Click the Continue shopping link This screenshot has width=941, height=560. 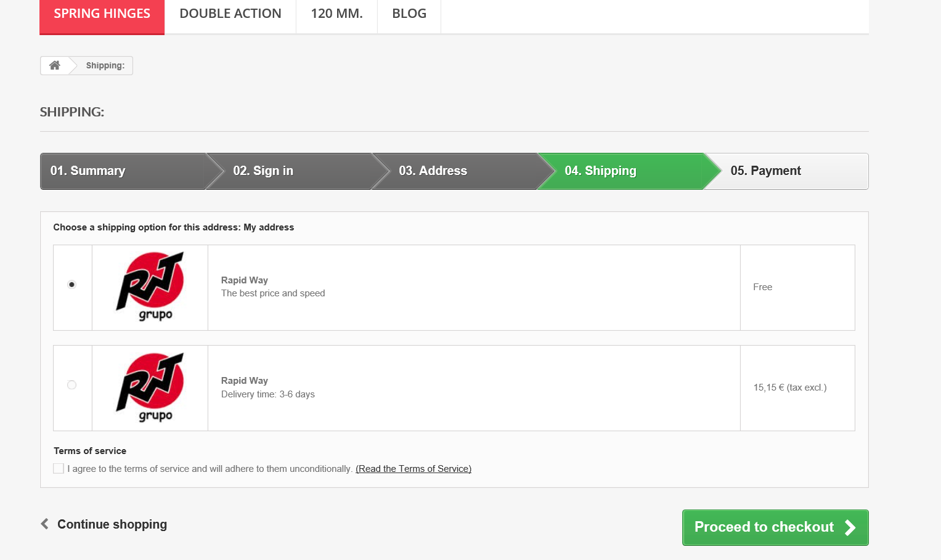(112, 524)
